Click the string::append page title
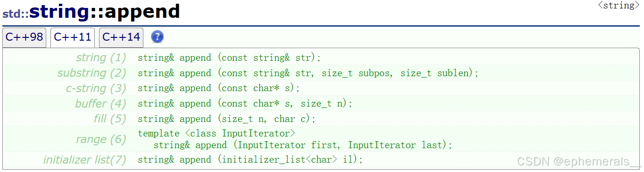This screenshot has height=172, width=644. [x=105, y=11]
